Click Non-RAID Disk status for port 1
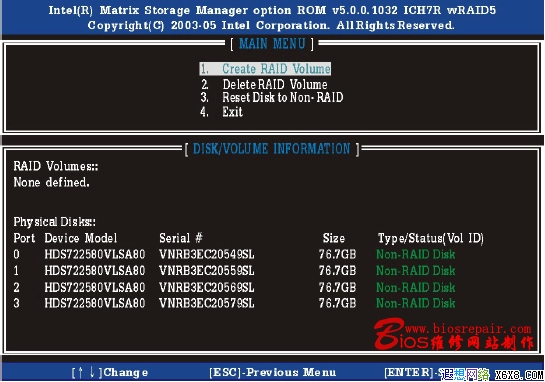Viewport: 545px width, 382px height. [416, 271]
